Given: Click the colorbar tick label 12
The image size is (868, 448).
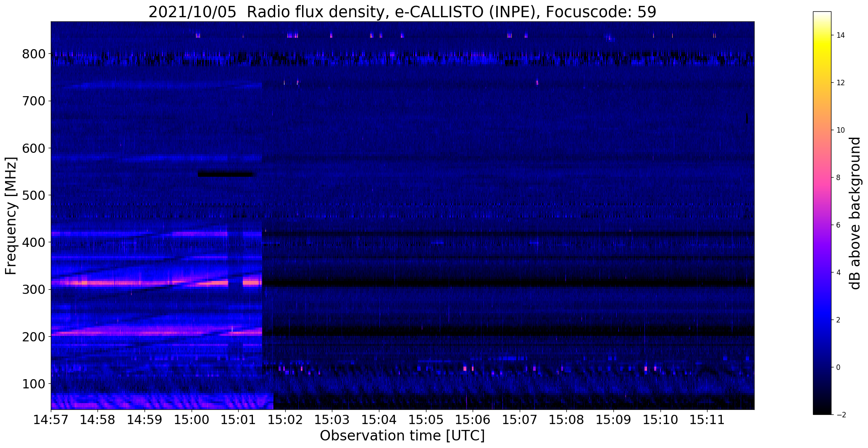Looking at the screenshot, I should (840, 83).
